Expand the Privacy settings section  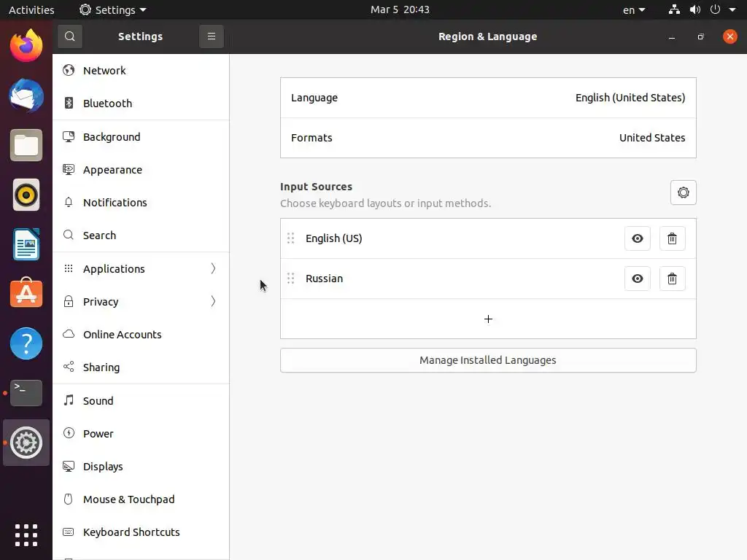140,301
